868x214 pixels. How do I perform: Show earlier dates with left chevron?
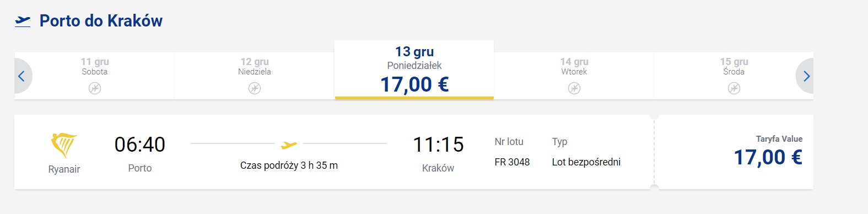[22, 76]
